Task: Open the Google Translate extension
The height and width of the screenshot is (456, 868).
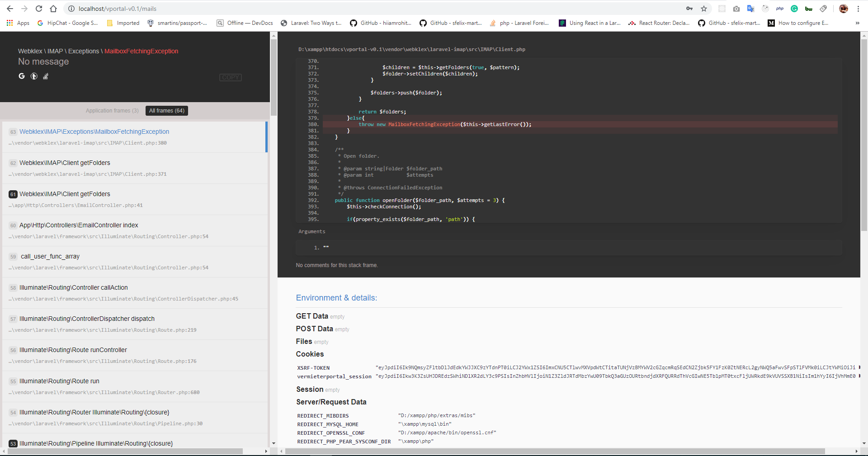Action: [x=751, y=9]
